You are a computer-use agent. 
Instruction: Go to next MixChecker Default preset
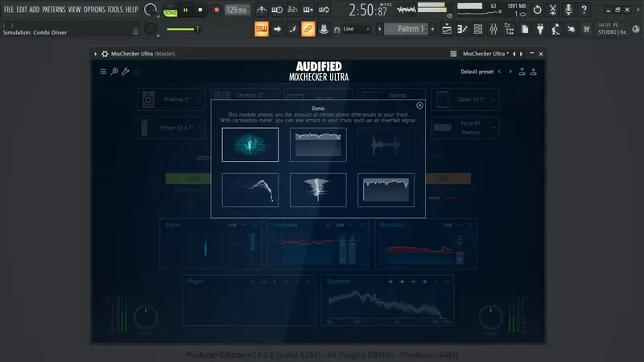coord(510,72)
